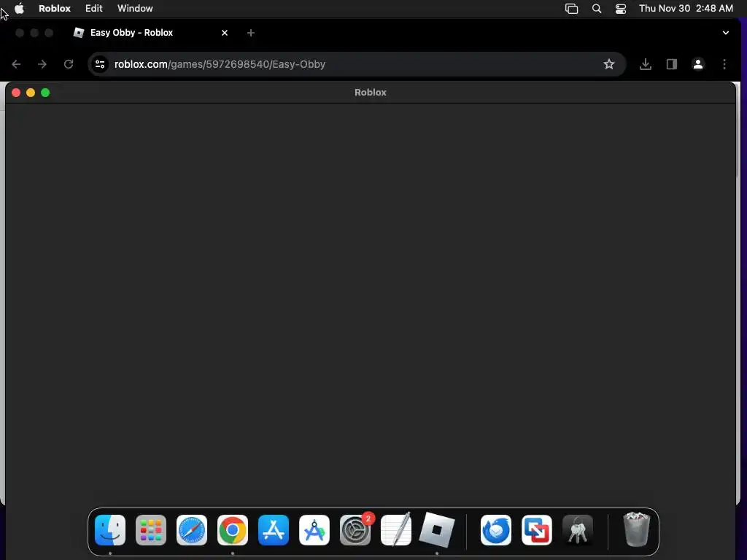Go forward in browser history
Image resolution: width=747 pixels, height=560 pixels.
click(42, 64)
